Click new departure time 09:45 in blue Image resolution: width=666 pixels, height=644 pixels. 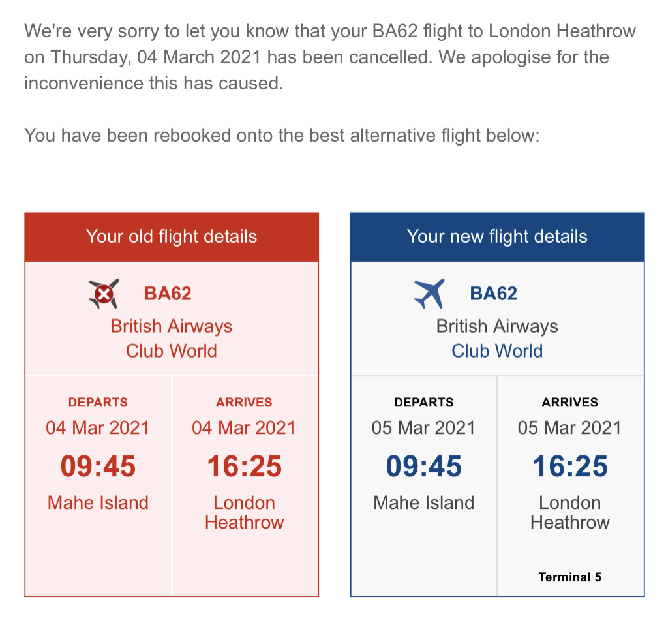tap(424, 466)
